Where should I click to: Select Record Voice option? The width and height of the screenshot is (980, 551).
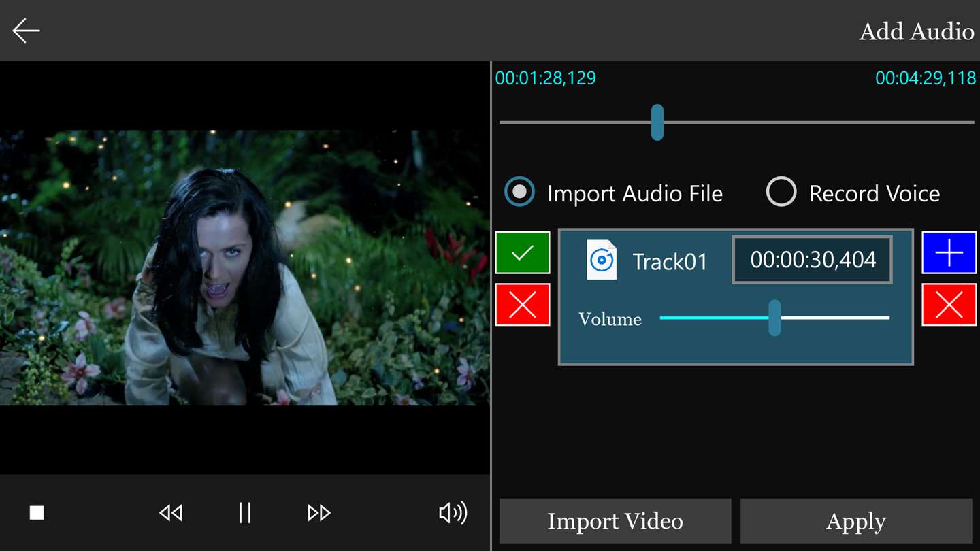pos(853,193)
